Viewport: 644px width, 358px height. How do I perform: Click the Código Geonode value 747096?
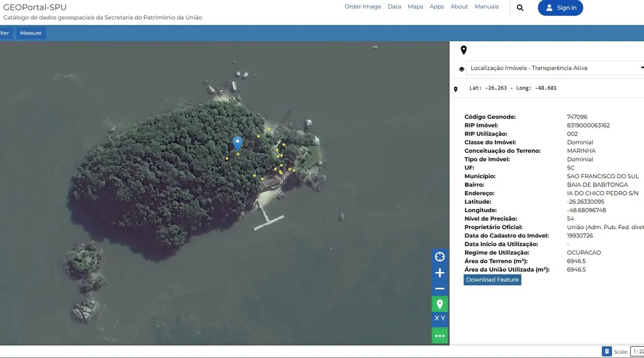pos(577,117)
